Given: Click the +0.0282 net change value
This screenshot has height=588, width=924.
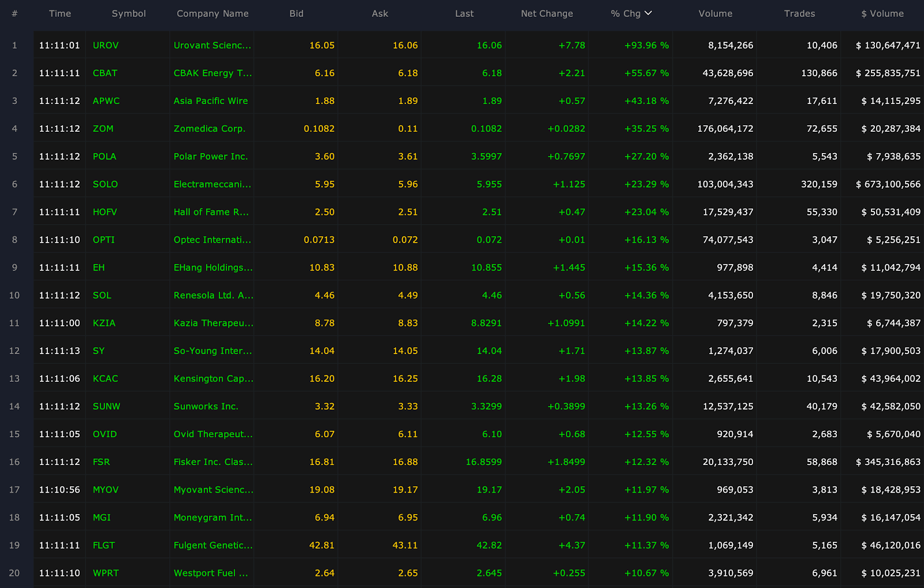Looking at the screenshot, I should point(567,128).
